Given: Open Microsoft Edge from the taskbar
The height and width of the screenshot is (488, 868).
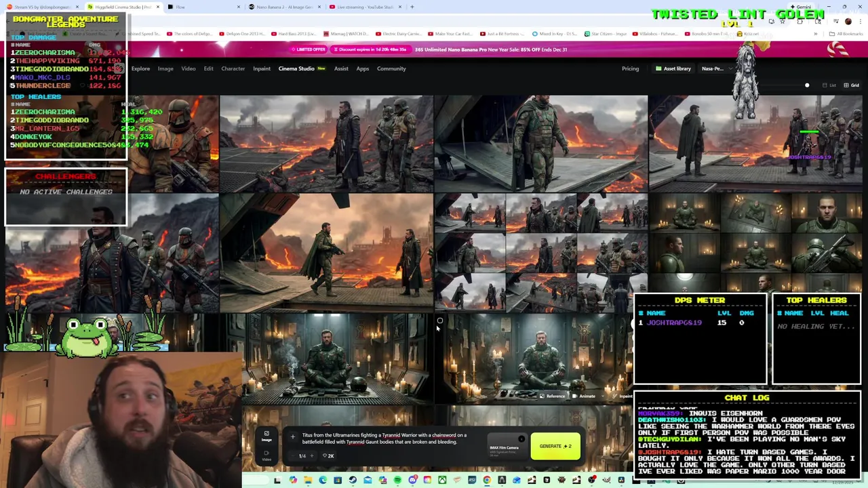Looking at the screenshot, I should point(323,481).
